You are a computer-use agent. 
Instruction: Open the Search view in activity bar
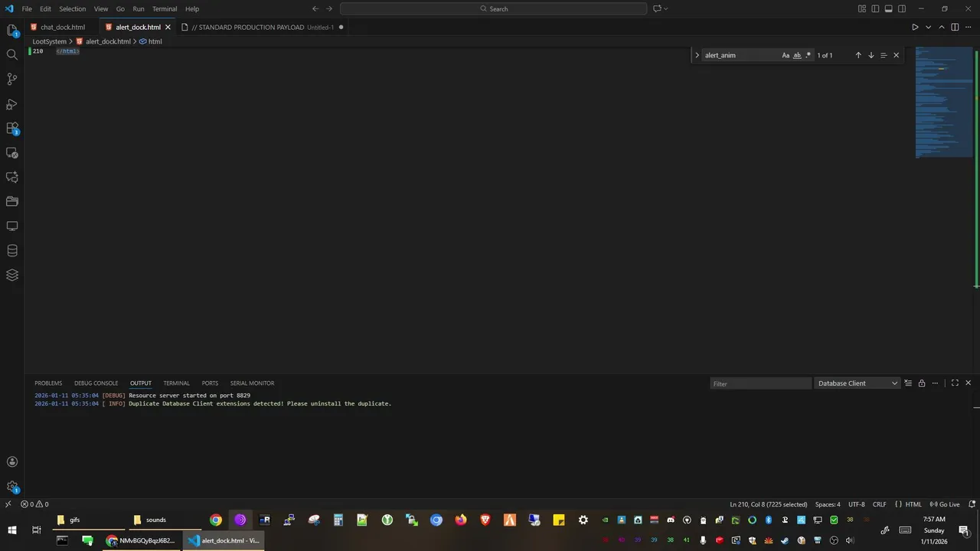[12, 55]
